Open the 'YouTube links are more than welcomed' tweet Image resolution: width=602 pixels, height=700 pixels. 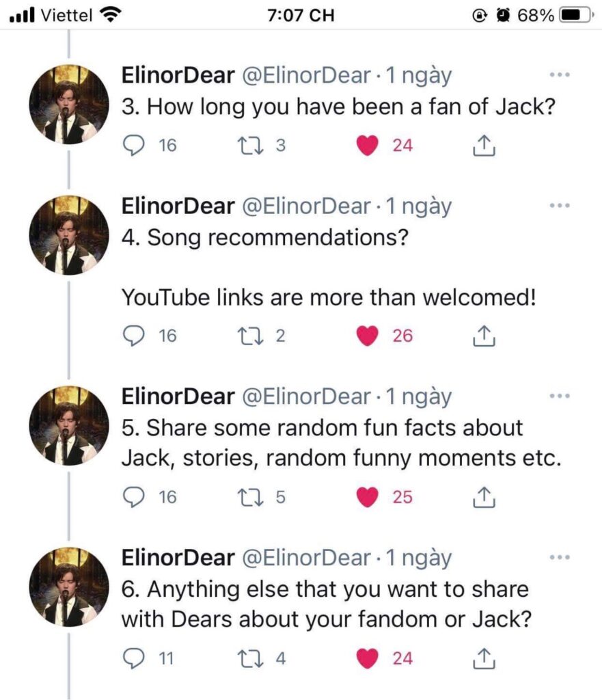[x=329, y=297]
